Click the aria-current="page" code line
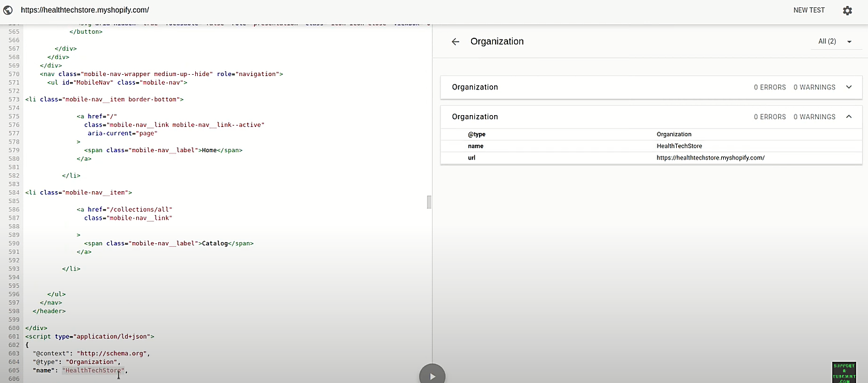 122,133
